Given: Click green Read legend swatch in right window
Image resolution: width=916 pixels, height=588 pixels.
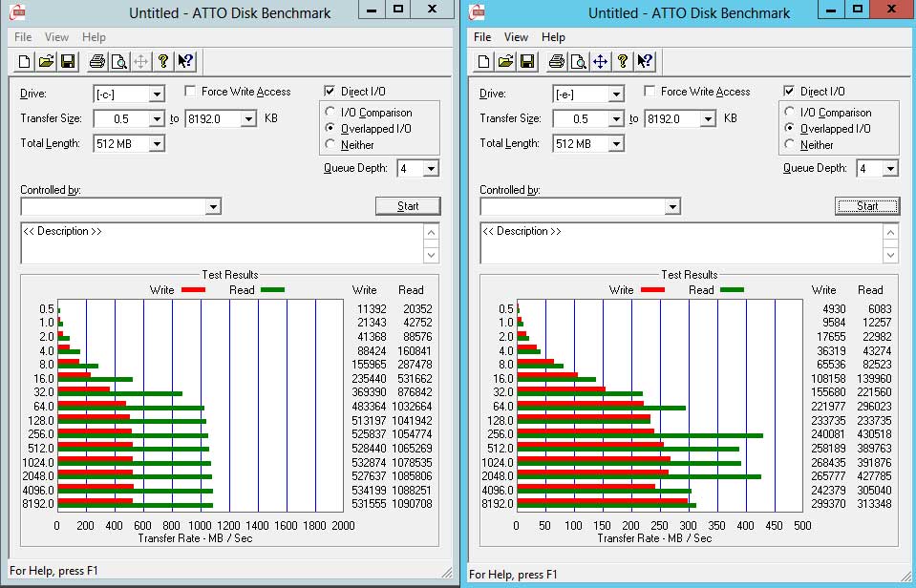Looking at the screenshot, I should 732,289.
